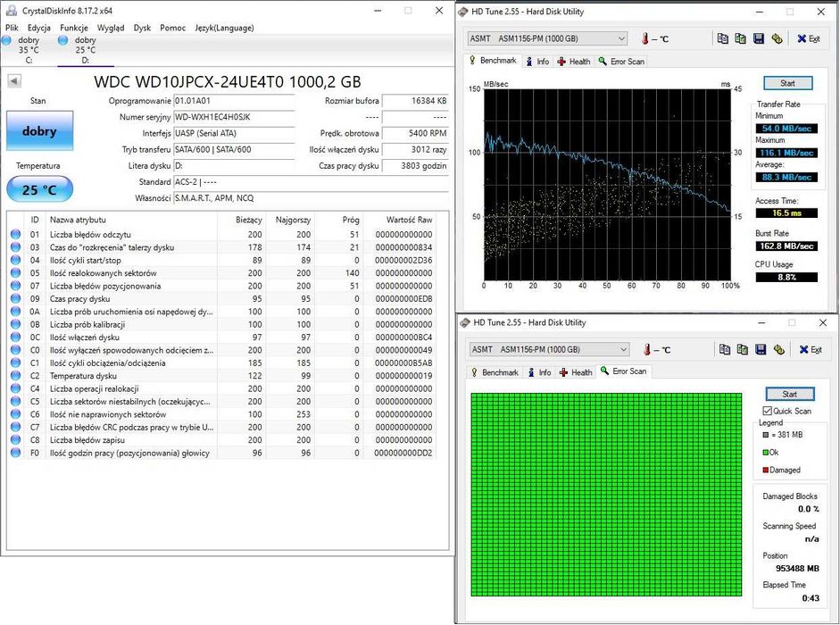This screenshot has width=840, height=625.
Task: Switch to Info tab in the Error Scan HD Tune window
Action: point(538,372)
